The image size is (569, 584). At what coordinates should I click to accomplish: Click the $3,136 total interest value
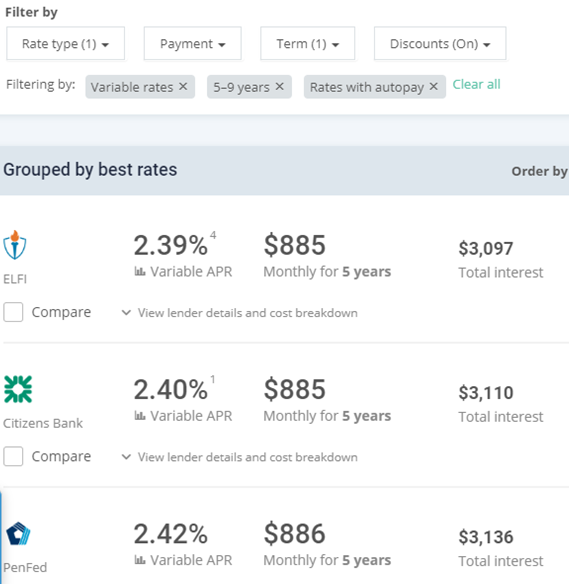point(486,537)
